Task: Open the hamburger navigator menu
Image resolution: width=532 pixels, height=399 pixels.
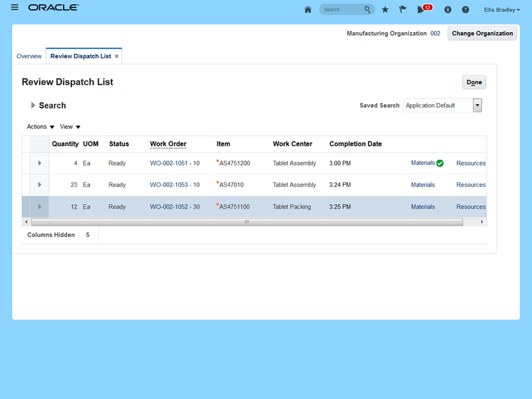Action: [14, 7]
